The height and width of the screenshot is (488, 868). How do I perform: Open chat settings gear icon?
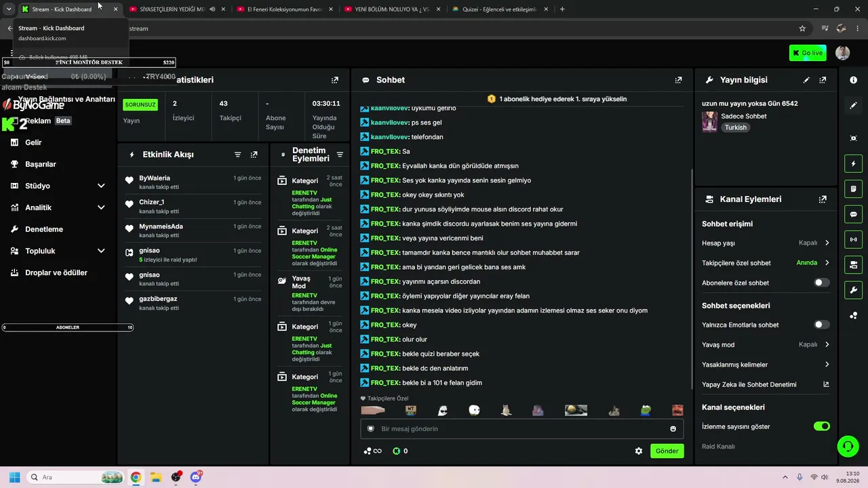point(638,451)
